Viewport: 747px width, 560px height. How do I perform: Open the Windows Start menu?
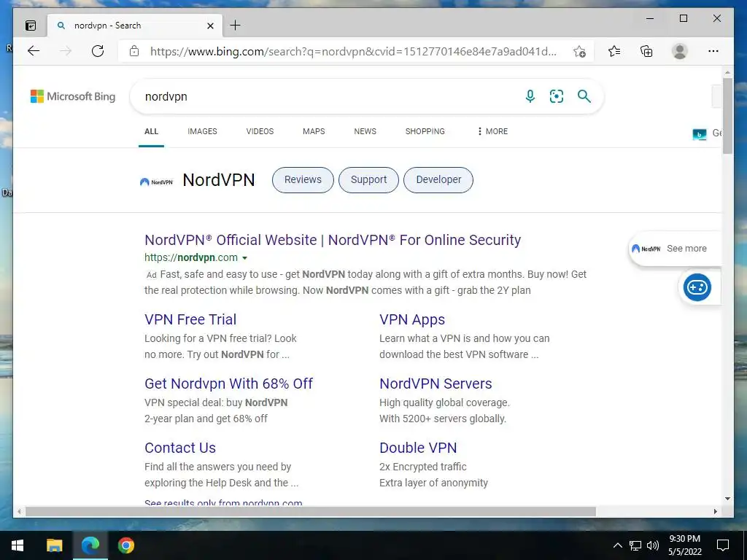pyautogui.click(x=18, y=545)
